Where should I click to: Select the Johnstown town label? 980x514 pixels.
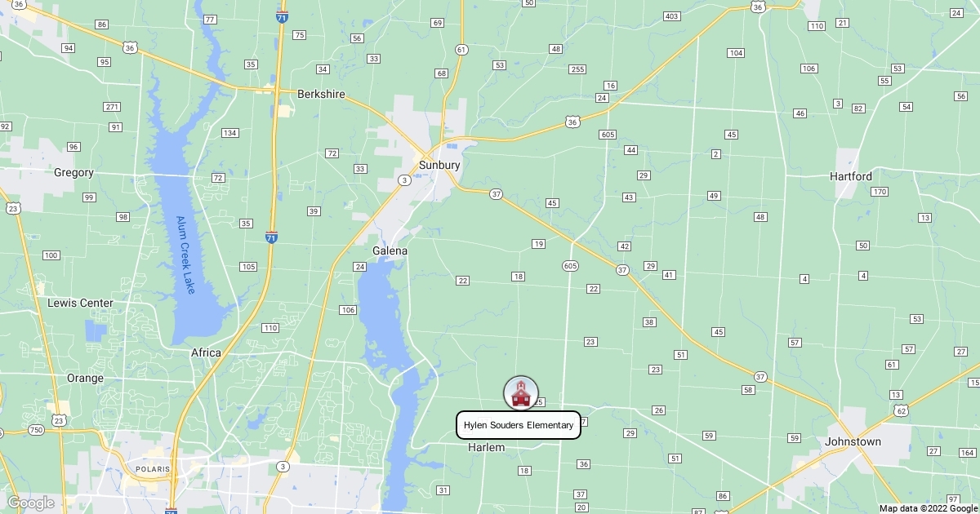853,441
